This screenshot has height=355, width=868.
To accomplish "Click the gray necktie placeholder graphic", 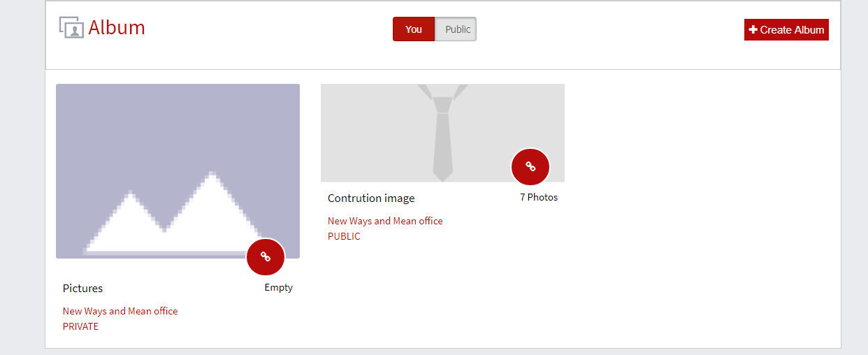I will coord(442,133).
